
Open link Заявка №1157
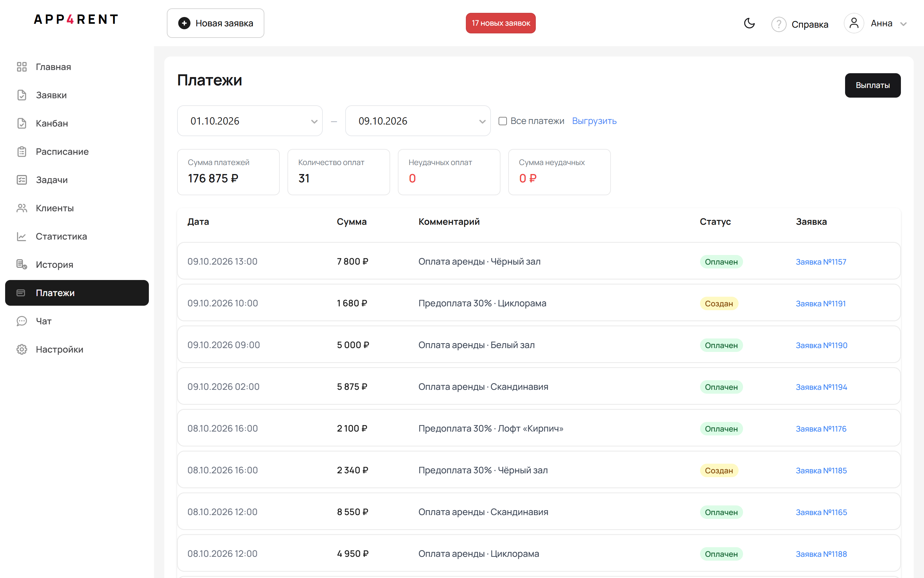click(821, 262)
